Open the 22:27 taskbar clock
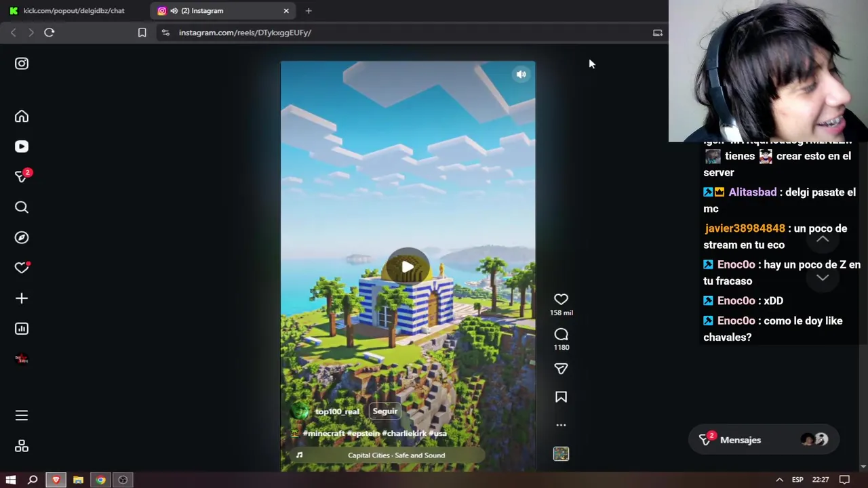 pyautogui.click(x=821, y=480)
